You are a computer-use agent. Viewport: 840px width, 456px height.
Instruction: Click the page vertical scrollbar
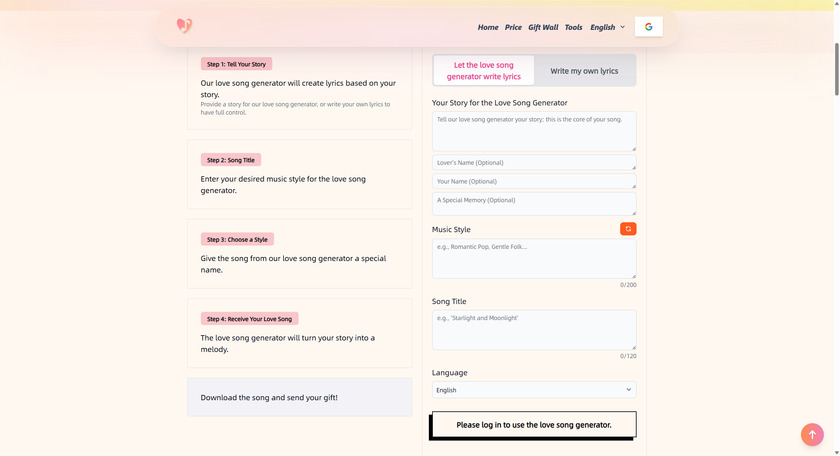pyautogui.click(x=836, y=69)
